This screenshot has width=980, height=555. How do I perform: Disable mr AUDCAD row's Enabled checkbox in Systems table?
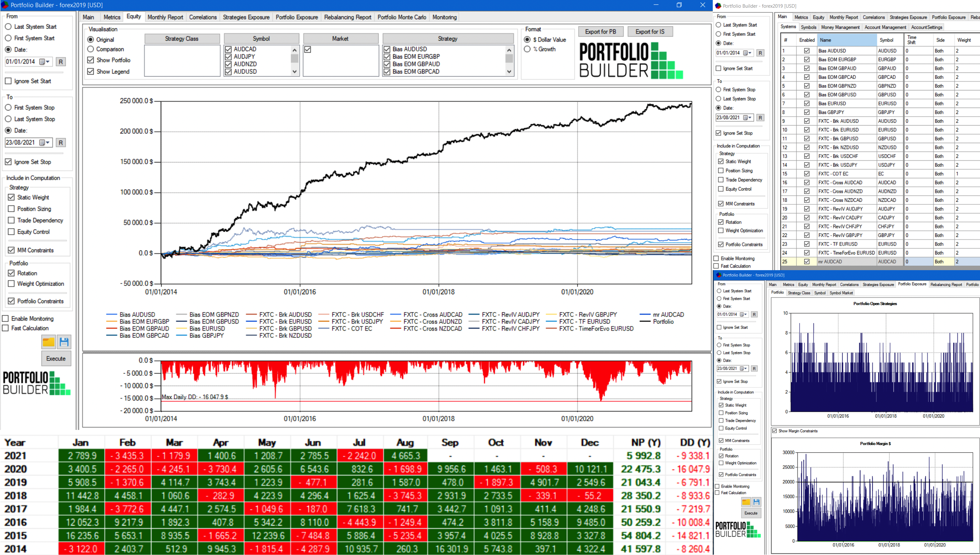pyautogui.click(x=806, y=261)
